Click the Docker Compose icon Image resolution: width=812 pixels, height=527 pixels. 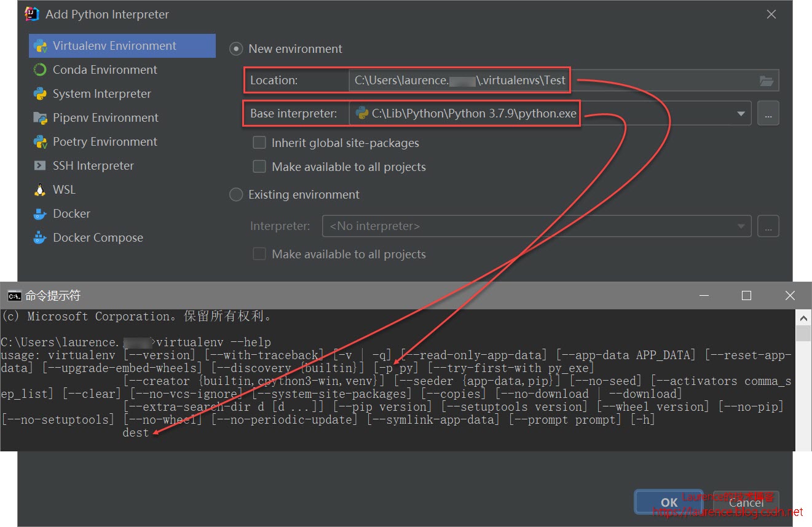(x=41, y=238)
